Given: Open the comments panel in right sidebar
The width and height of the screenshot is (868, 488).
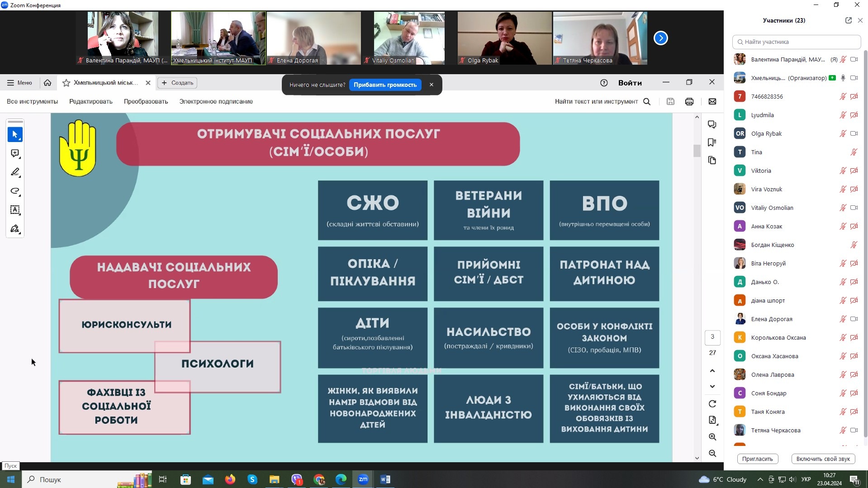Looking at the screenshot, I should point(712,124).
